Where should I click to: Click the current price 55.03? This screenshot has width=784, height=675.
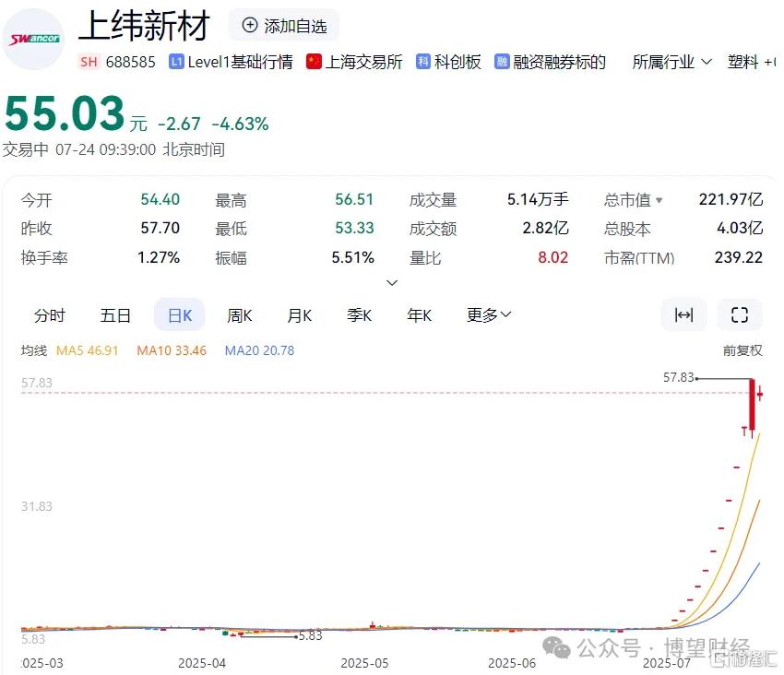65,113
